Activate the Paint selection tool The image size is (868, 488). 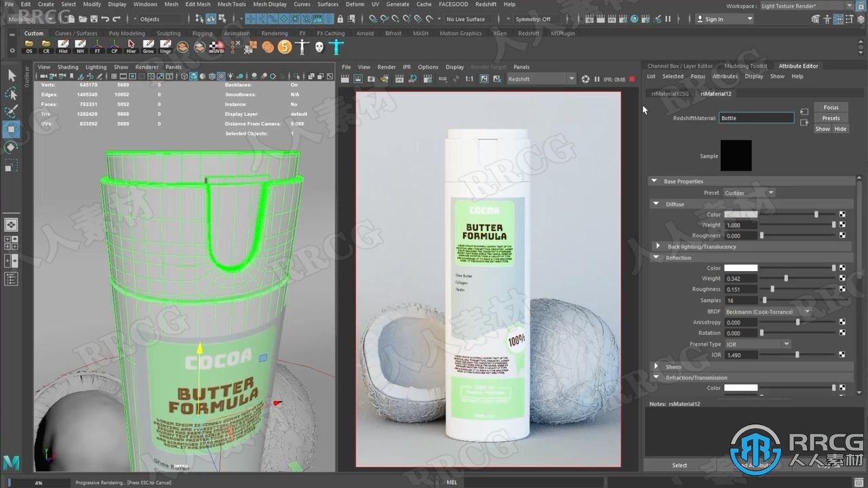coord(12,111)
